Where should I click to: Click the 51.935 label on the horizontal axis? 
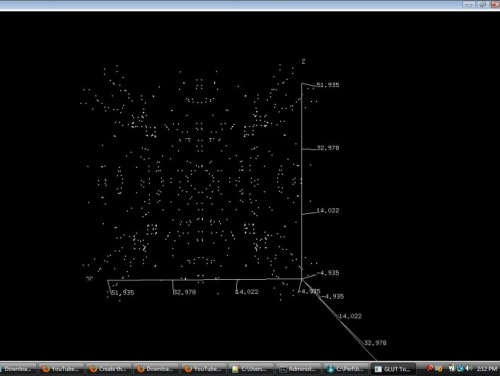point(123,292)
